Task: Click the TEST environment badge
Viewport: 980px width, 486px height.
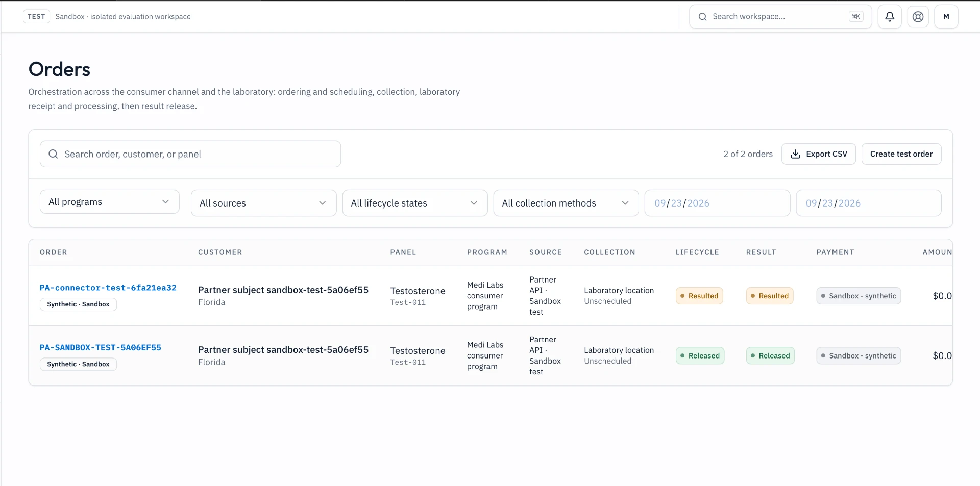Action: 36,17
